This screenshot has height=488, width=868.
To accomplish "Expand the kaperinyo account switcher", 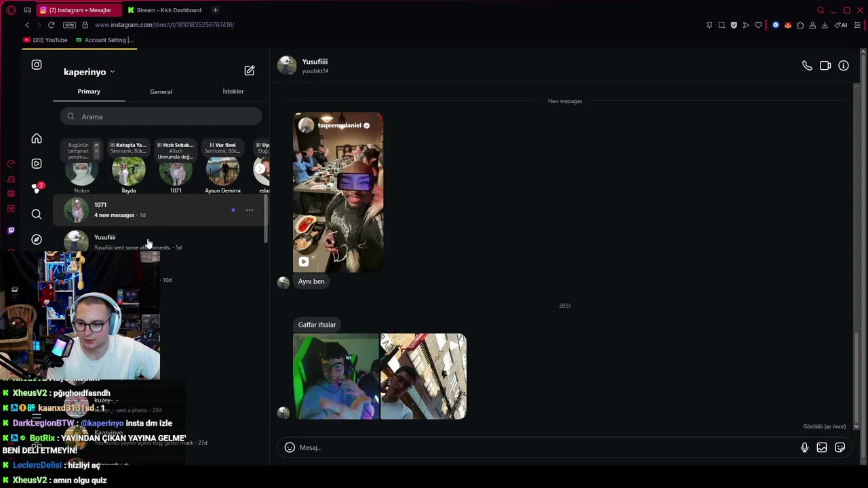I will [90, 72].
